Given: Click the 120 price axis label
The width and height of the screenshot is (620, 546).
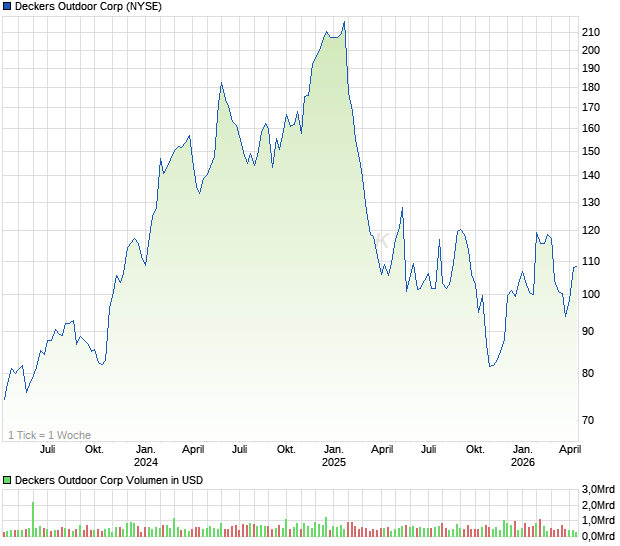Looking at the screenshot, I should (591, 230).
